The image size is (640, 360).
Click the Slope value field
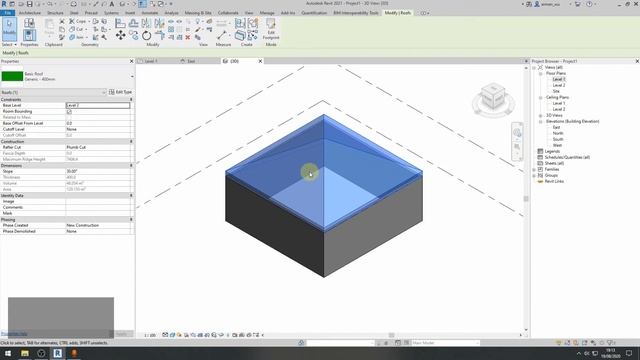point(98,171)
